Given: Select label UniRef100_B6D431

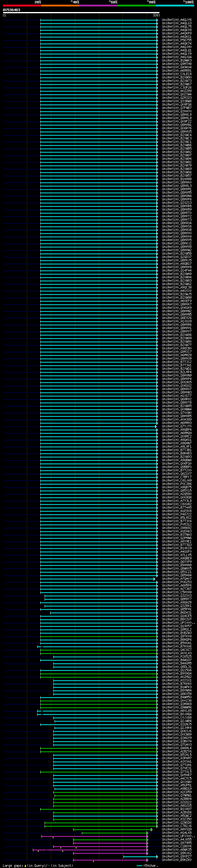Looking at the screenshot, I should tap(176, 612).
